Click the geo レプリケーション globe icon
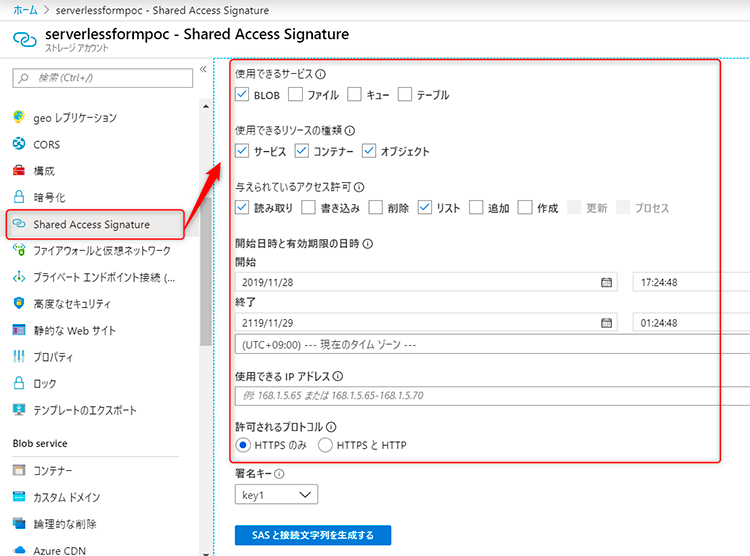This screenshot has width=750, height=556. (x=19, y=117)
